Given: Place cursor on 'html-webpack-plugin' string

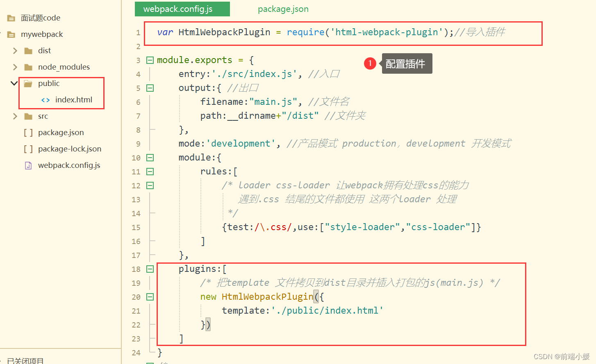Looking at the screenshot, I should pyautogui.click(x=387, y=32).
